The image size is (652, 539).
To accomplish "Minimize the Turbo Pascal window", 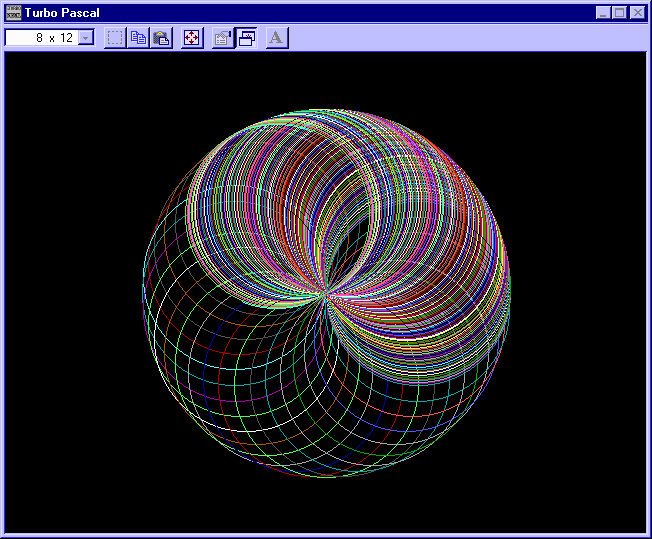I will pos(603,13).
